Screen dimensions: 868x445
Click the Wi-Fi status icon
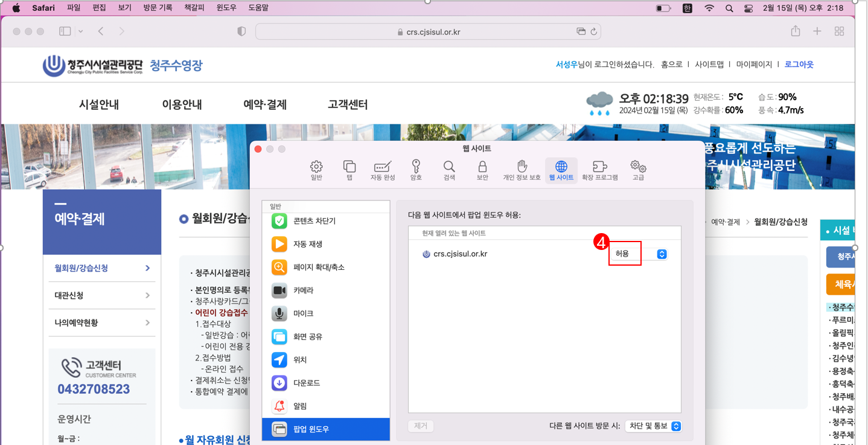coord(709,8)
